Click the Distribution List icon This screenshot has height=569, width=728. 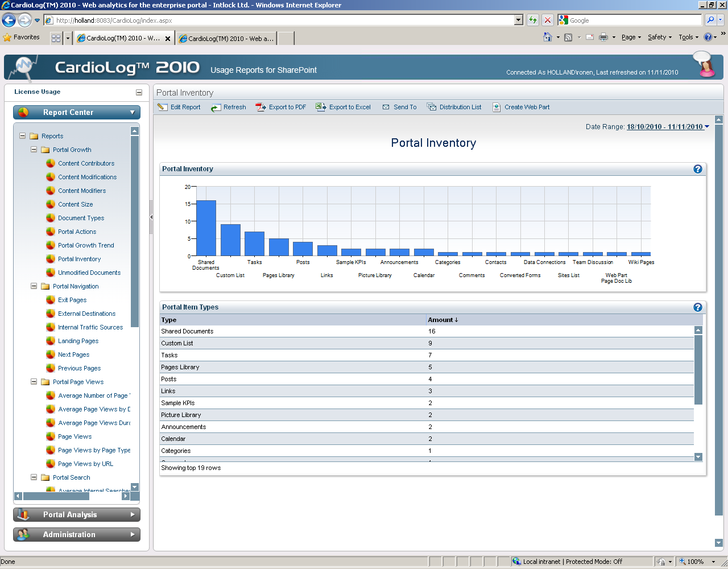pos(432,107)
